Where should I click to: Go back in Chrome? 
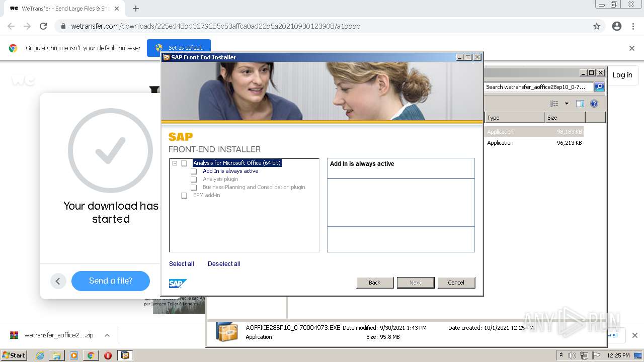click(x=11, y=26)
